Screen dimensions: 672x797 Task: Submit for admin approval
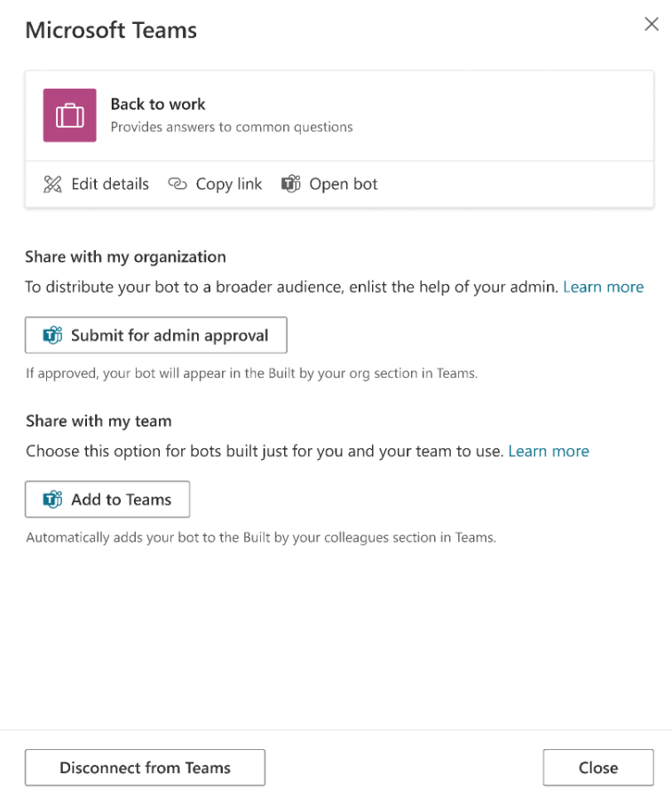tap(156, 335)
